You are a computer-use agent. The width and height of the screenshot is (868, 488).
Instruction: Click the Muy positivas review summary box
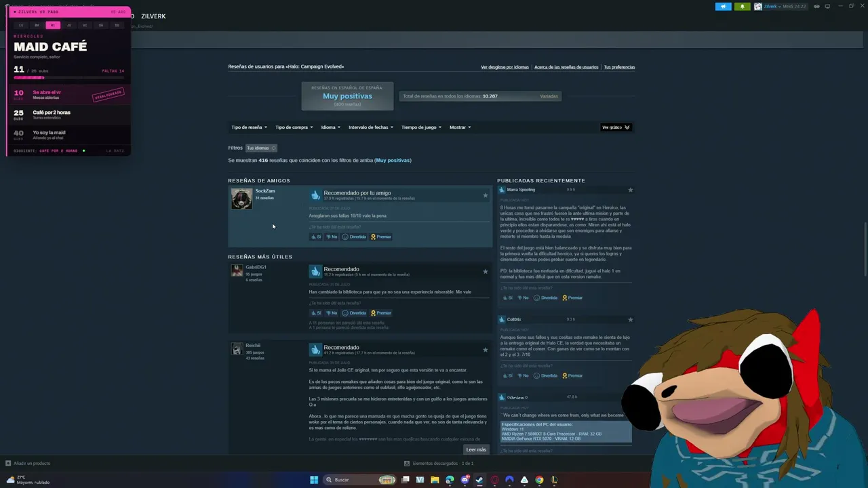[347, 96]
